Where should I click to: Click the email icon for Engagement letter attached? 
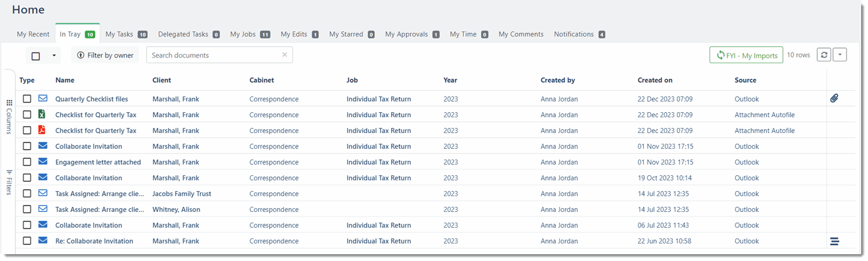(x=42, y=162)
